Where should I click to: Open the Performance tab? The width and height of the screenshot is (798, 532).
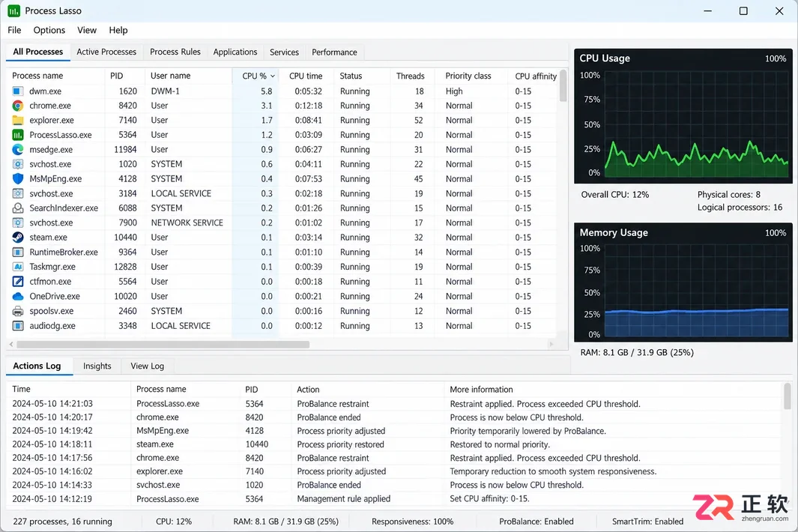(x=334, y=52)
